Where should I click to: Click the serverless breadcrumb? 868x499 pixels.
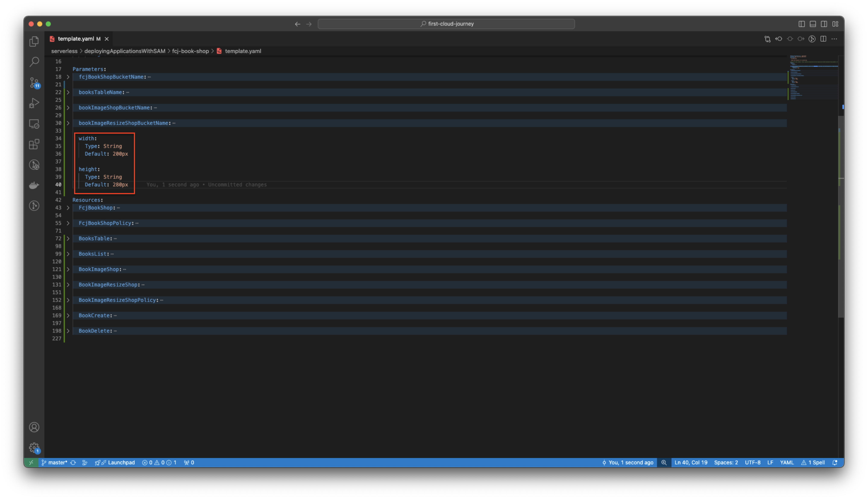coord(64,51)
